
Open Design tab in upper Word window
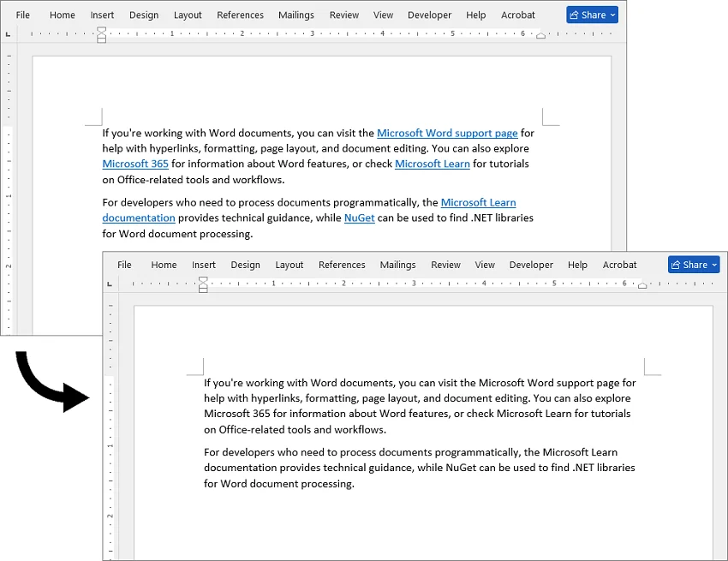pyautogui.click(x=144, y=15)
